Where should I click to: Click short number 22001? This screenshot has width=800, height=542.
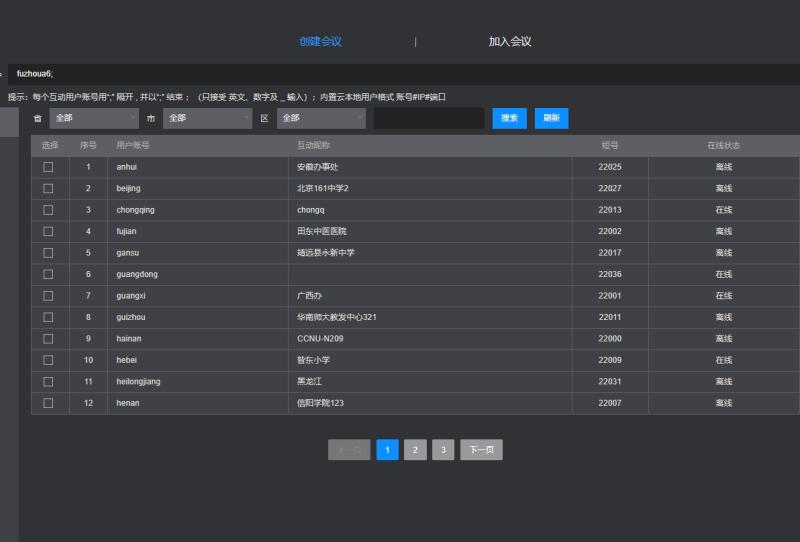[x=610, y=295]
